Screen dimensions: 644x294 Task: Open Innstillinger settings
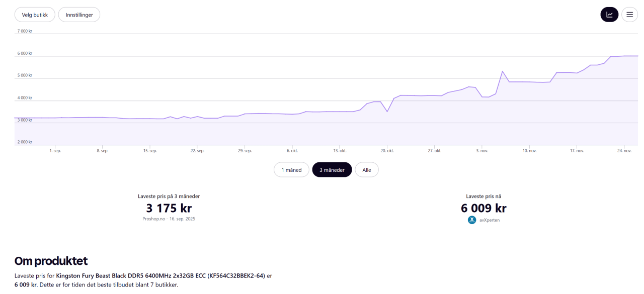click(79, 15)
